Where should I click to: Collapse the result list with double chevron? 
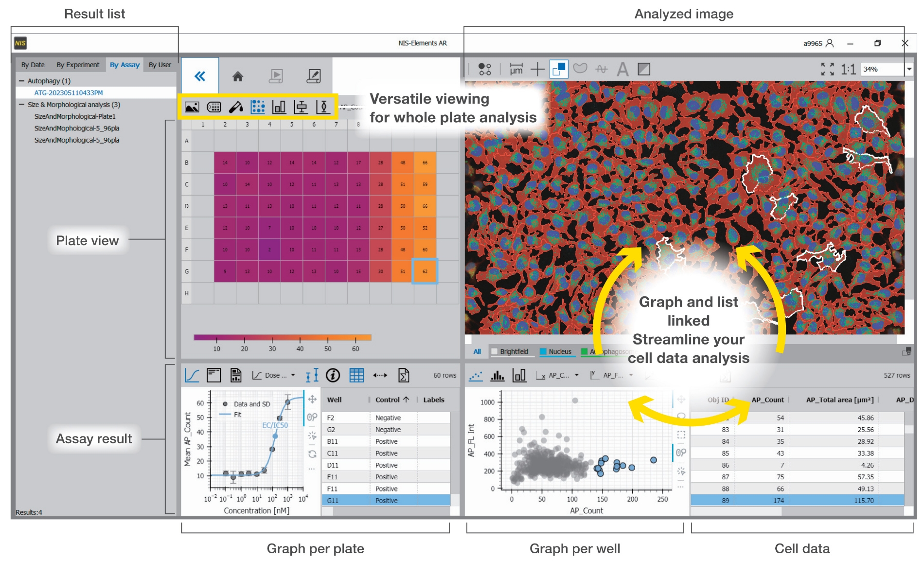[x=200, y=76]
